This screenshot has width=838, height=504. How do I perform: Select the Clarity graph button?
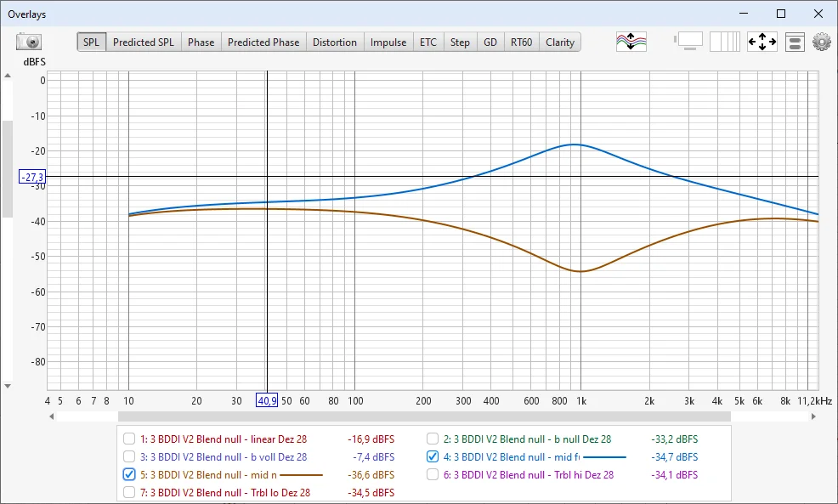pos(560,42)
